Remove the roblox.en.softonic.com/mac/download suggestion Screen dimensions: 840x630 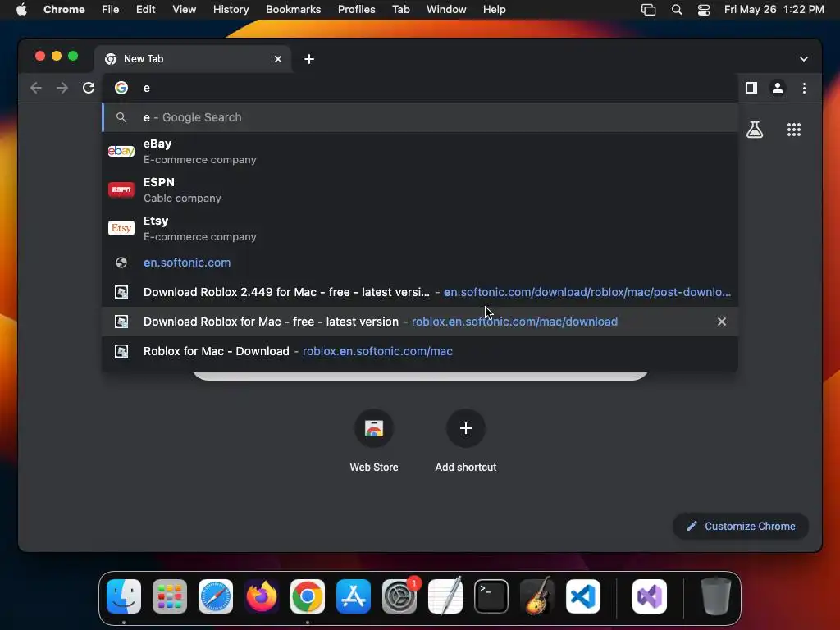(721, 322)
